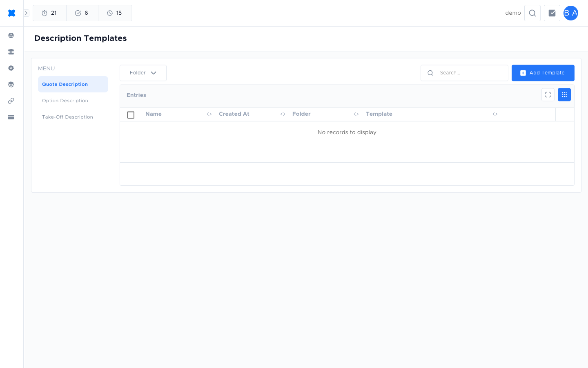Select Option Description menu item
Screen dimensions: 588x368
(x=73, y=101)
